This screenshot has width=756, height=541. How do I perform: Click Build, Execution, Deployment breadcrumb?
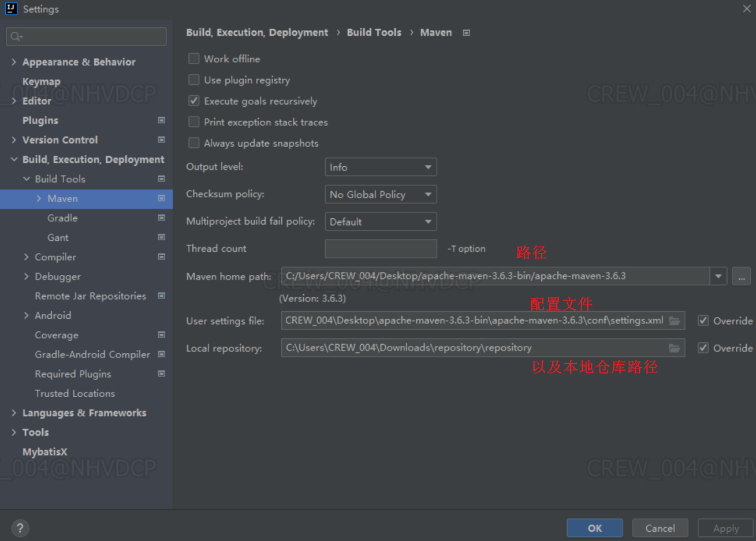[x=257, y=32]
